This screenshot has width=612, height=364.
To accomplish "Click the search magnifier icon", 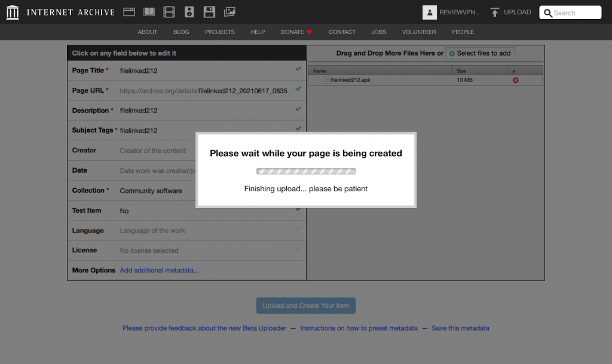I will 548,13.
